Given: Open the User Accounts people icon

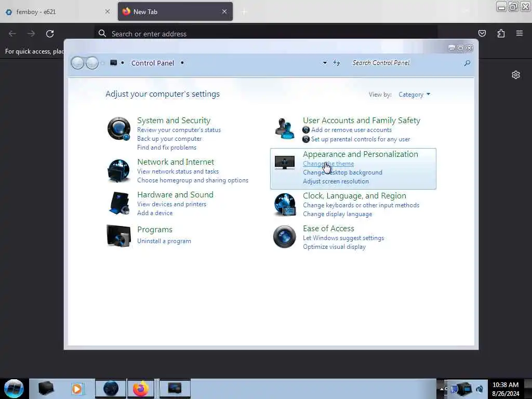Looking at the screenshot, I should [x=285, y=128].
